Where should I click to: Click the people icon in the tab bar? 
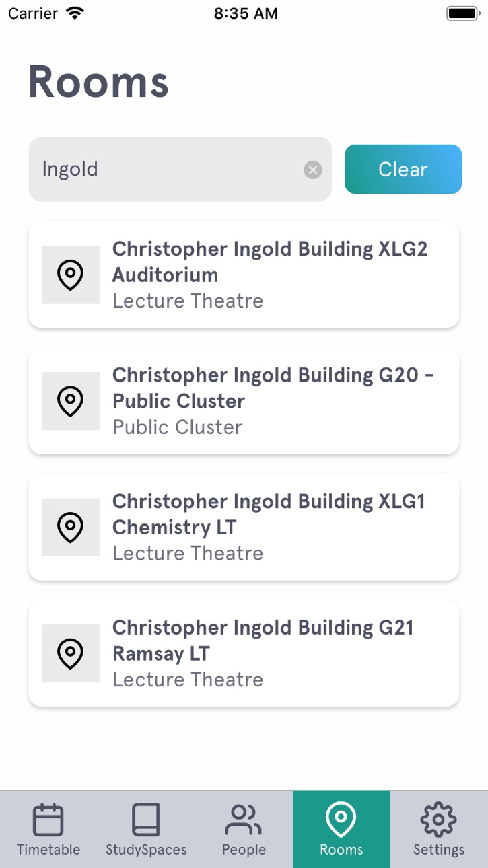[244, 820]
